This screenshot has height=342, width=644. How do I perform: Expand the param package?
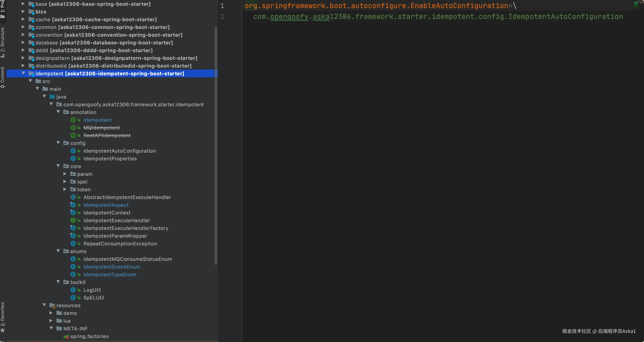coord(65,174)
